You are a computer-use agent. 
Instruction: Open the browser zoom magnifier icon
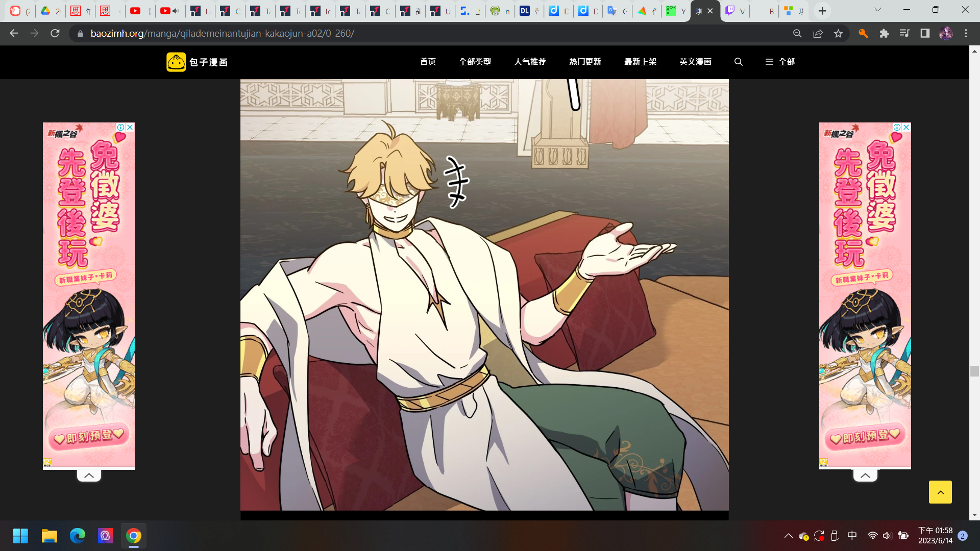[797, 33]
